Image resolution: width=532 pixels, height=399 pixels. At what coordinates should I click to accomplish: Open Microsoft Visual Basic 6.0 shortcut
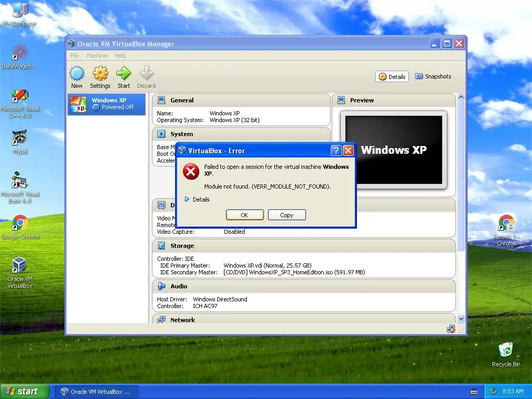click(x=20, y=188)
